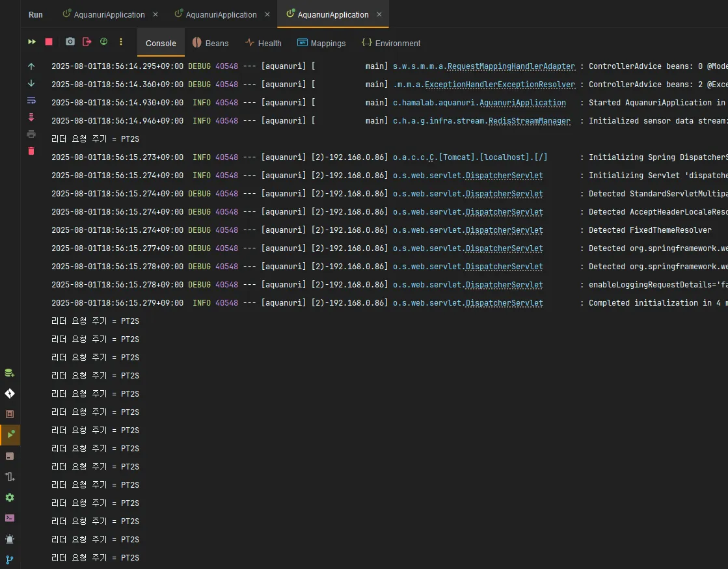The width and height of the screenshot is (728, 569).
Task: Click 'Initializing Spring DispatcherS' log message
Action: 658,157
